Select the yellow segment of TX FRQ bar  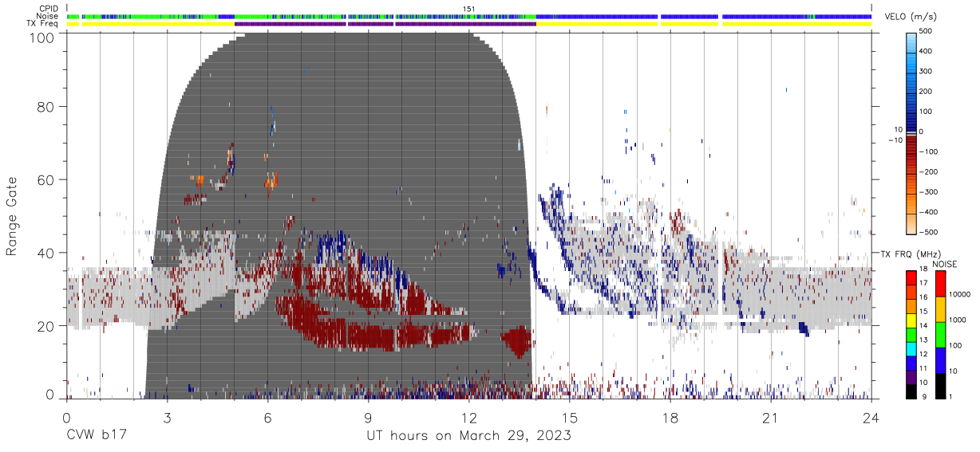tap(911, 320)
